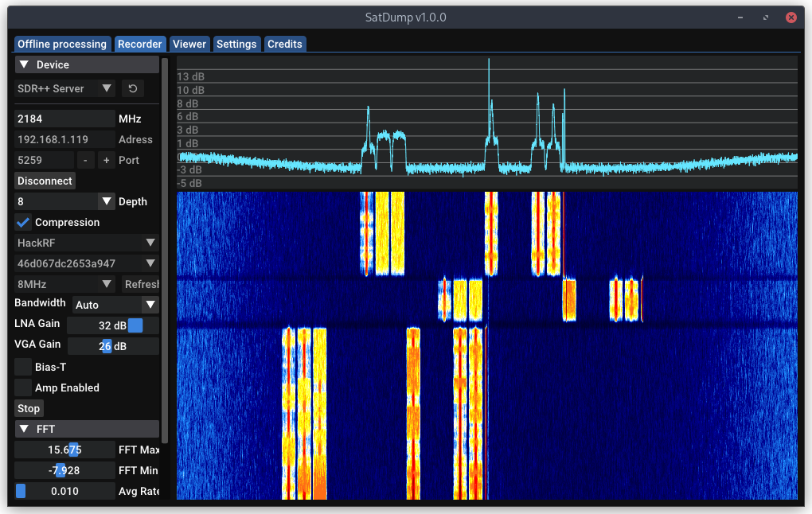The height and width of the screenshot is (514, 812).
Task: Click the Avg Rate slider
Action: (64, 491)
